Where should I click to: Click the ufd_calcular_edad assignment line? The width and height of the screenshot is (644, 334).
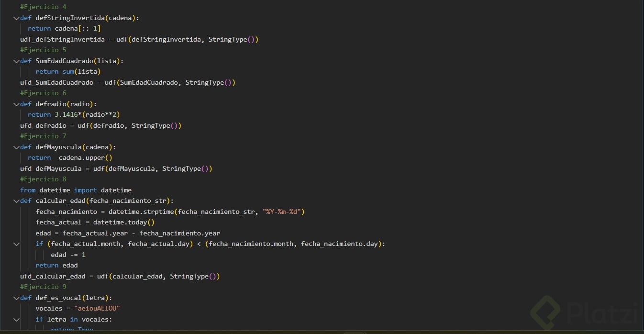(120, 277)
